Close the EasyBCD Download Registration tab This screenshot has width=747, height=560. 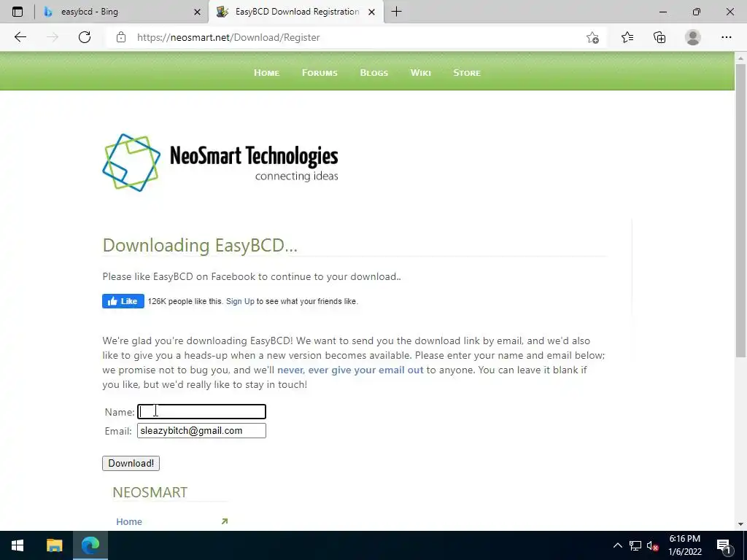371,12
